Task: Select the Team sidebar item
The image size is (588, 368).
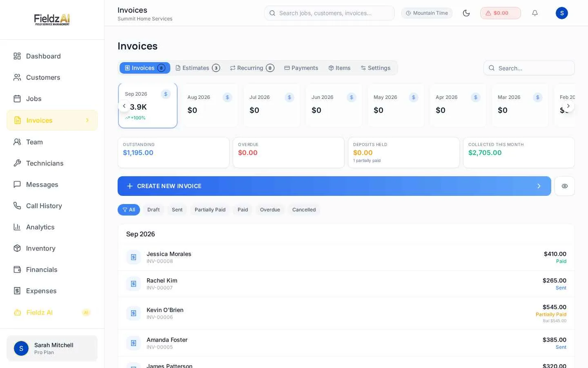Action: (52, 142)
